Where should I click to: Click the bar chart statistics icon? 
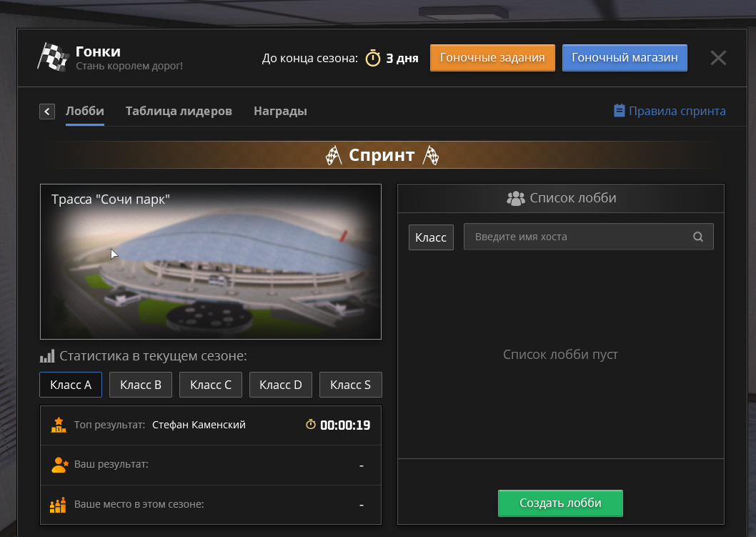(x=47, y=356)
